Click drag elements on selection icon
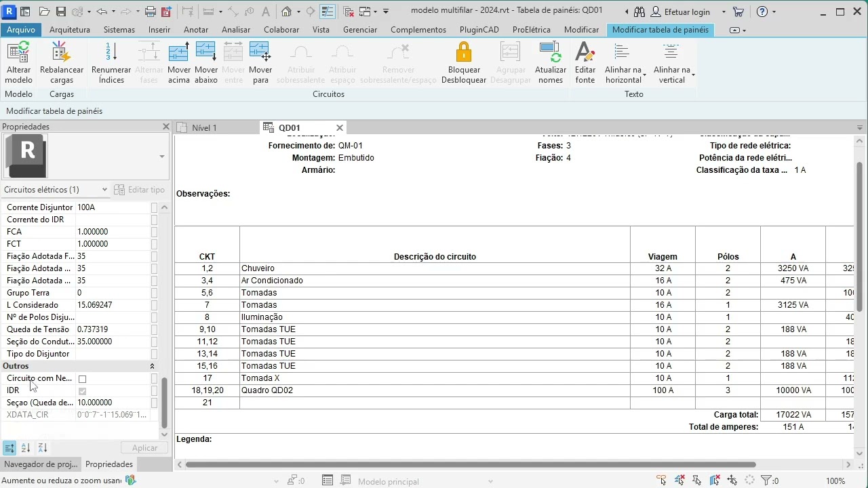The width and height of the screenshot is (868, 488). tap(732, 481)
